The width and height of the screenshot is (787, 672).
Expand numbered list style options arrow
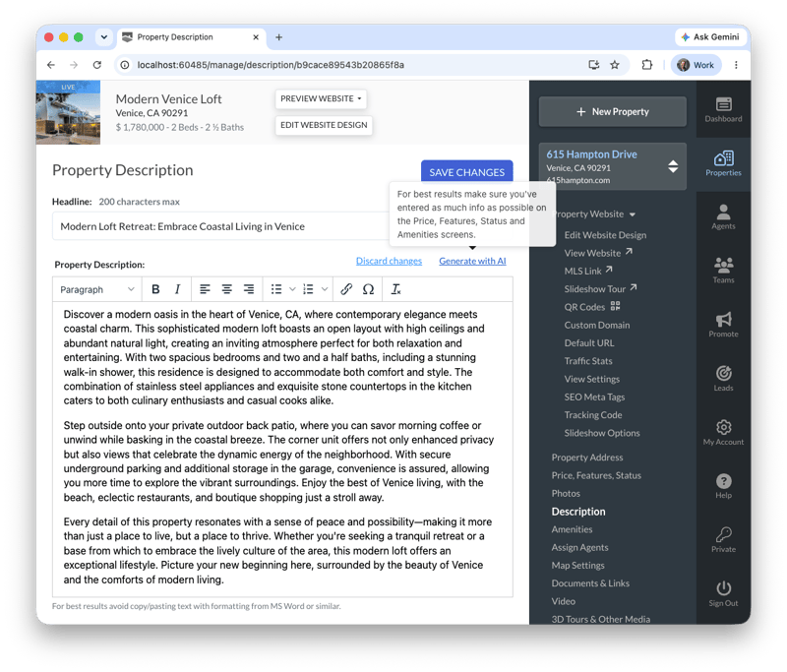pyautogui.click(x=325, y=289)
